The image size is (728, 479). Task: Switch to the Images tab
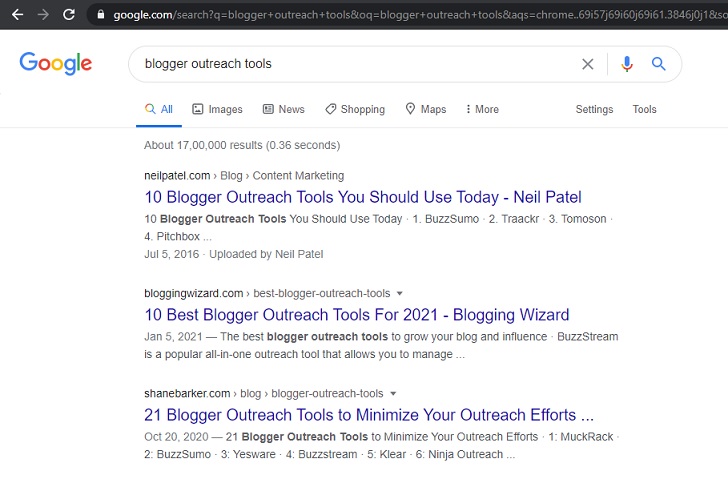point(217,110)
